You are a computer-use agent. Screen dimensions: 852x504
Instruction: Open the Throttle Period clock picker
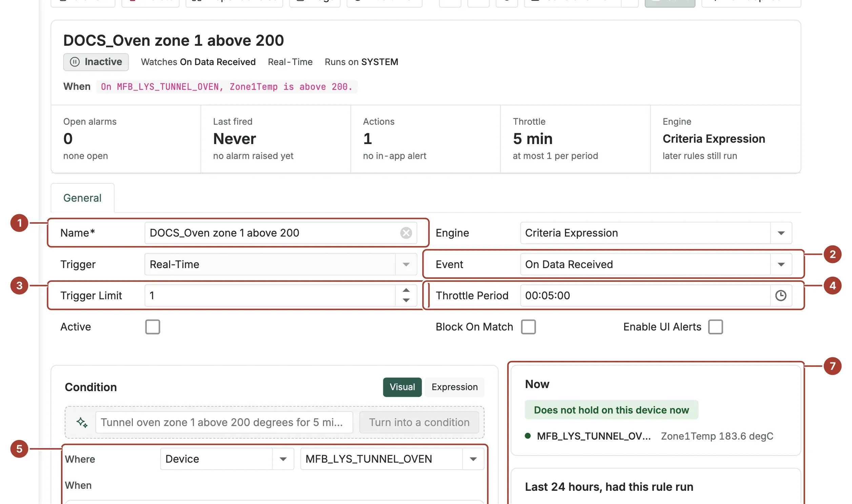coord(780,296)
